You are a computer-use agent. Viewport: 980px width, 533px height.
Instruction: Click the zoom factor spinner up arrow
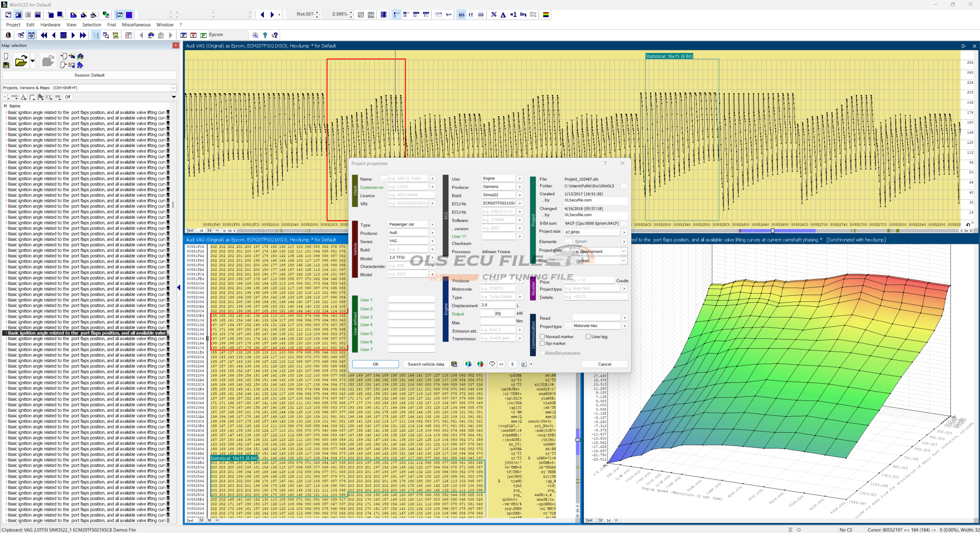pyautogui.click(x=351, y=13)
